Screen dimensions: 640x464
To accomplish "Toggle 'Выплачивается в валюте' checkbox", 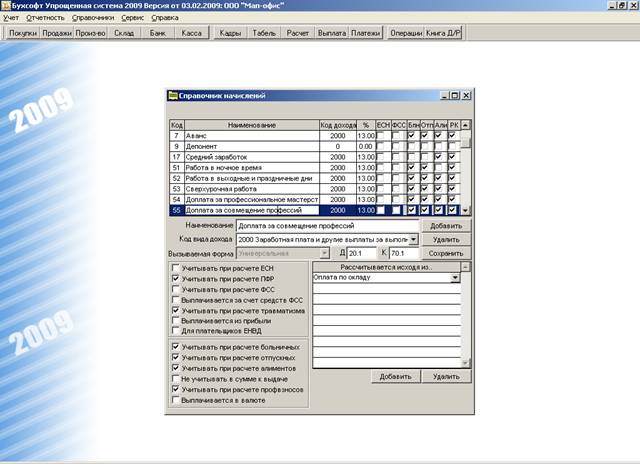I will tap(177, 399).
